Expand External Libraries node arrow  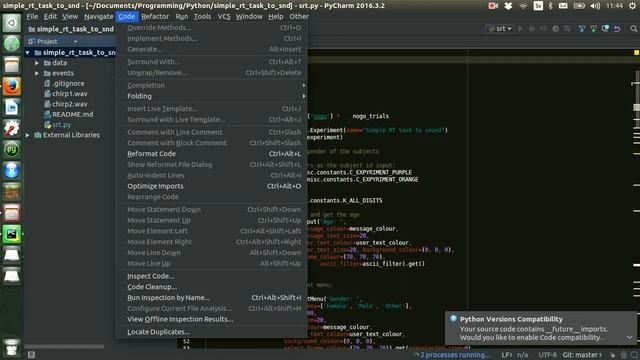click(27, 135)
